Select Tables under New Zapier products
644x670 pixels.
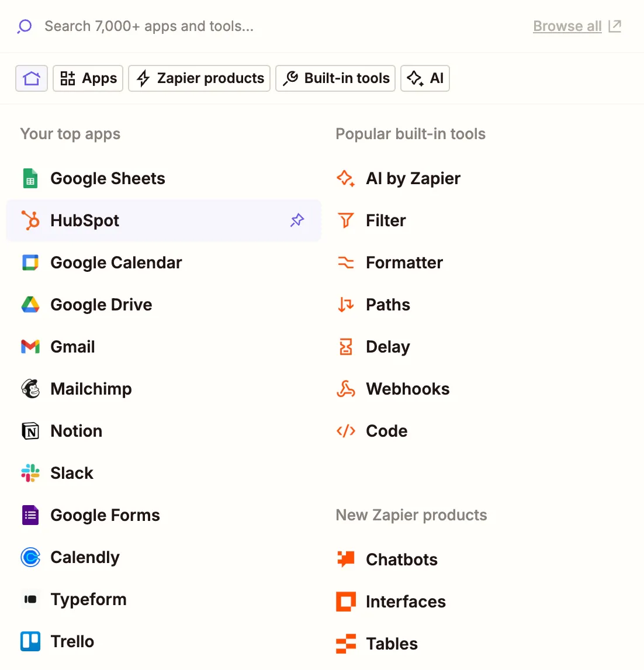(x=392, y=644)
